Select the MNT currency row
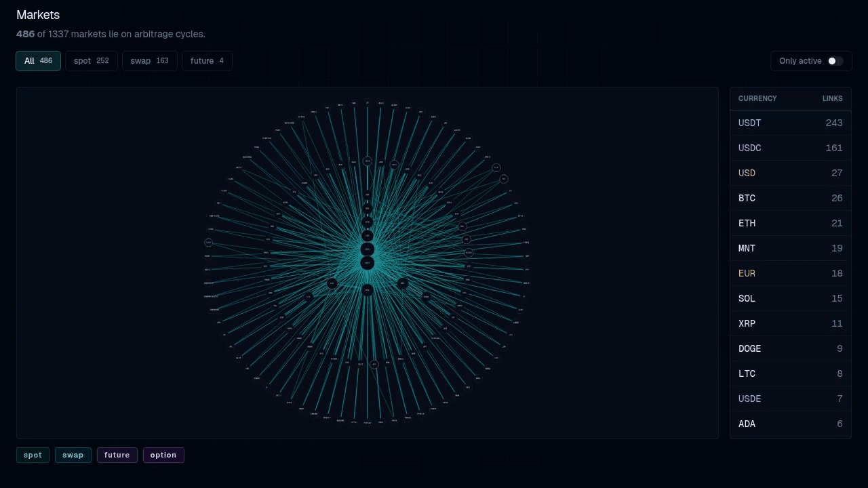 coord(791,249)
